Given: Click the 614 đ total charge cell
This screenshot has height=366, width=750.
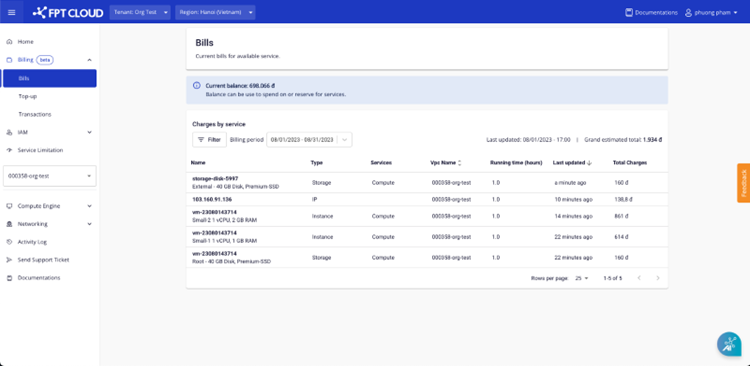Looking at the screenshot, I should [x=621, y=237].
